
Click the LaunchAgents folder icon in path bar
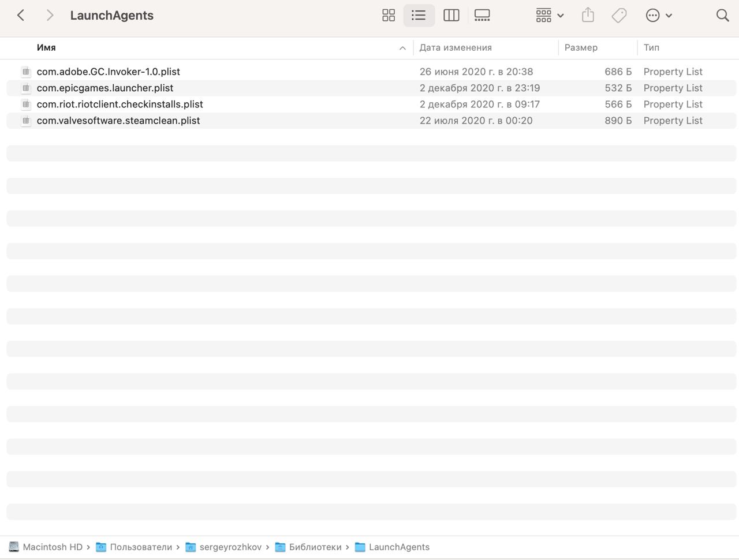(360, 547)
